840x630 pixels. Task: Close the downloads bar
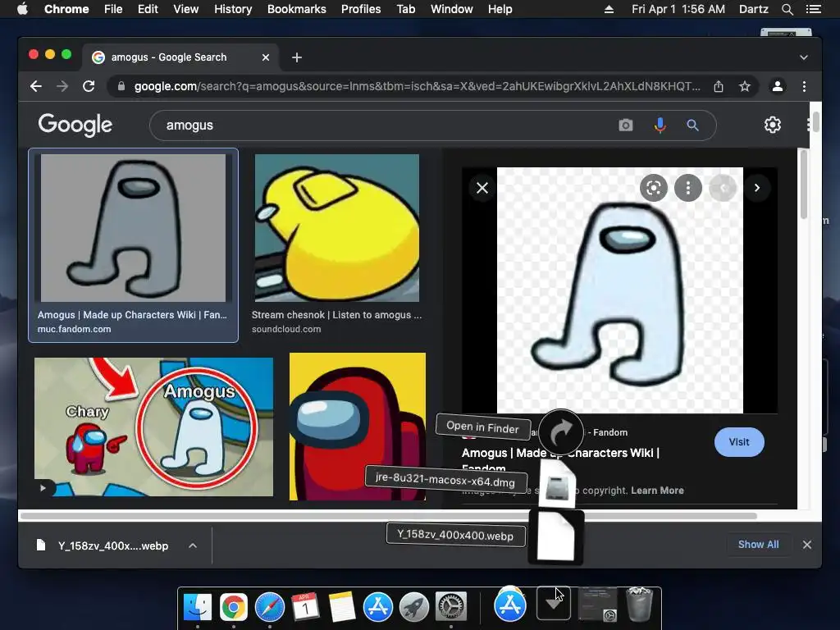click(x=807, y=545)
